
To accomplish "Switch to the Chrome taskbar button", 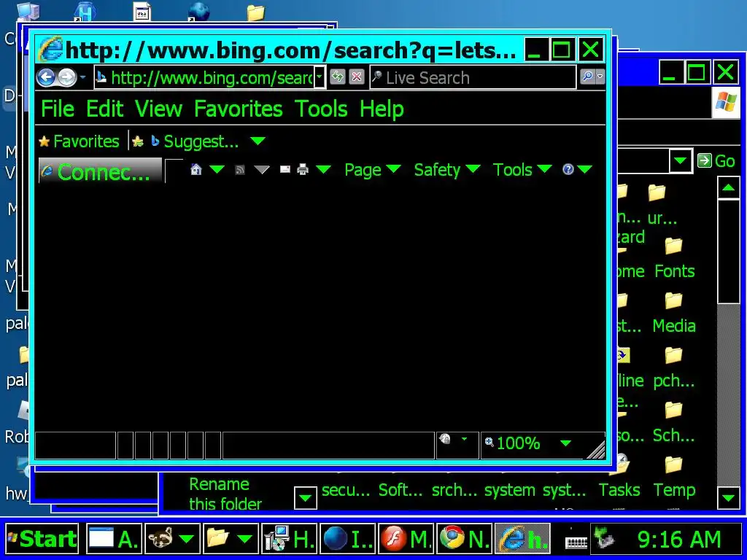I will (464, 539).
